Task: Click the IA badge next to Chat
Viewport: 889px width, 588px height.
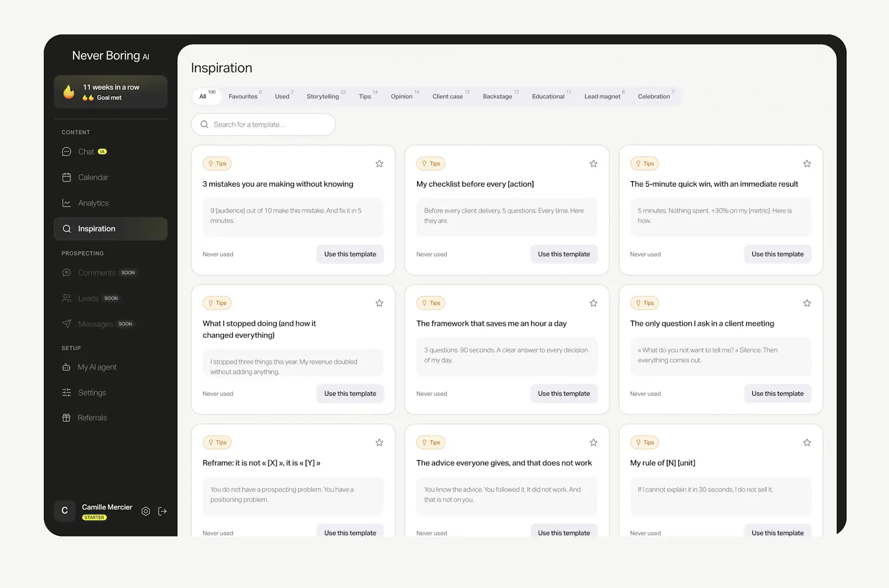Action: tap(102, 152)
